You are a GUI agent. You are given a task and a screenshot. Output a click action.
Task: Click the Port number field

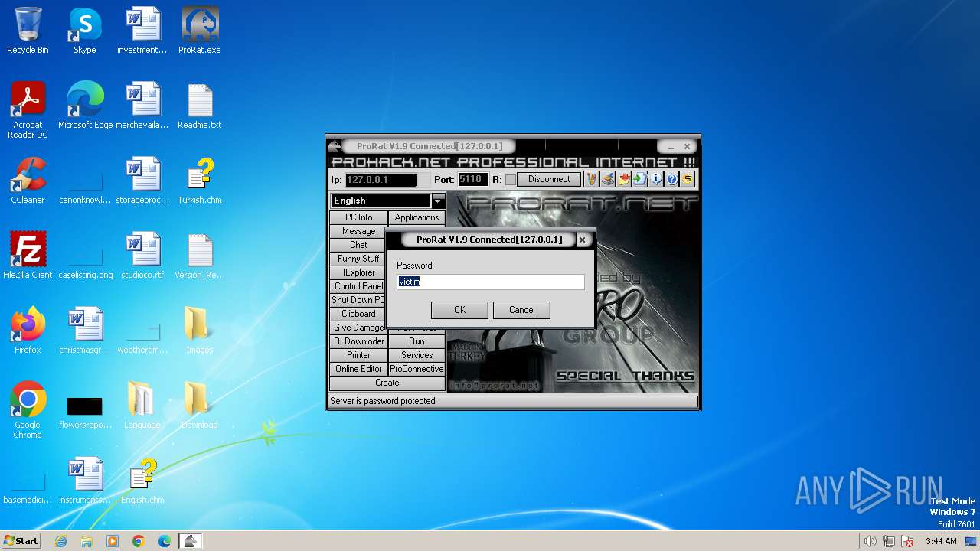pyautogui.click(x=472, y=180)
